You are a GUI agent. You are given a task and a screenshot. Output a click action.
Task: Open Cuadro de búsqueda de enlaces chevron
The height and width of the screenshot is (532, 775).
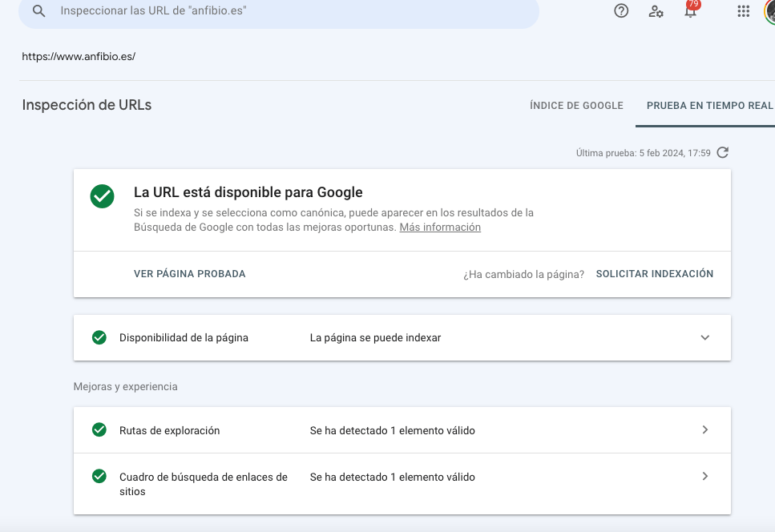tap(705, 476)
